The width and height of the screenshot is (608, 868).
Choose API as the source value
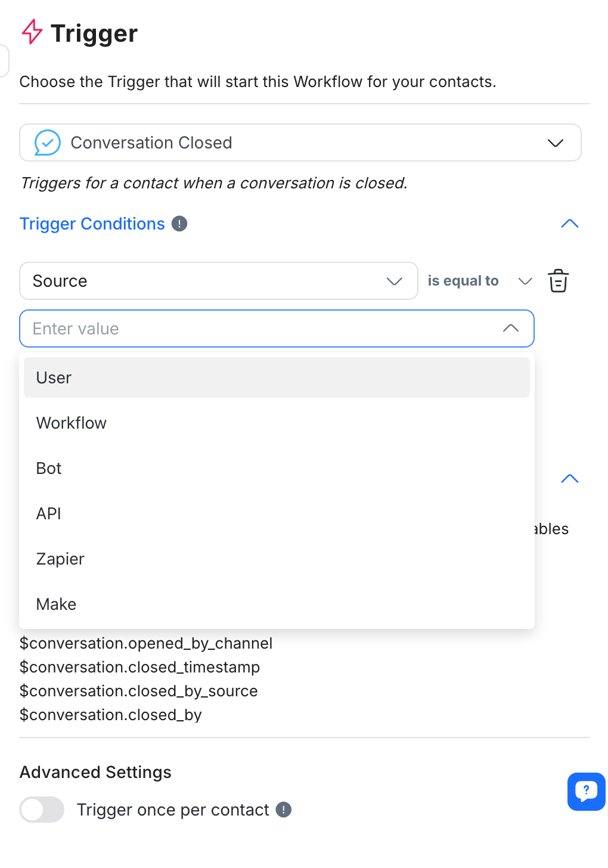(x=277, y=513)
